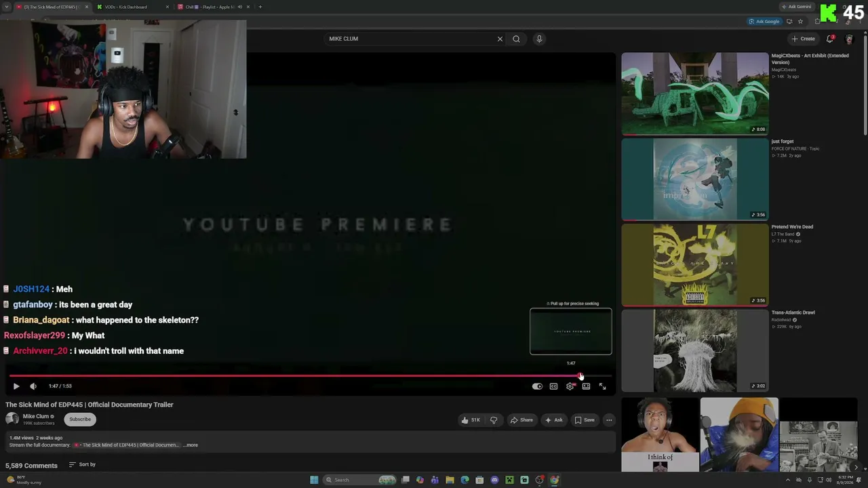Focus the YouTube search box containing MIKE CLUM
Screen dimensions: 868x488
410,39
